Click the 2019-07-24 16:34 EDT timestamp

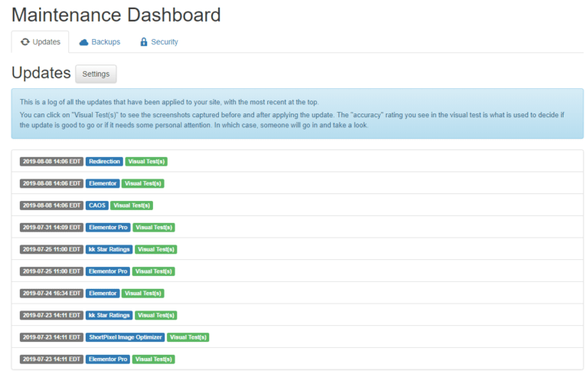[x=52, y=293]
